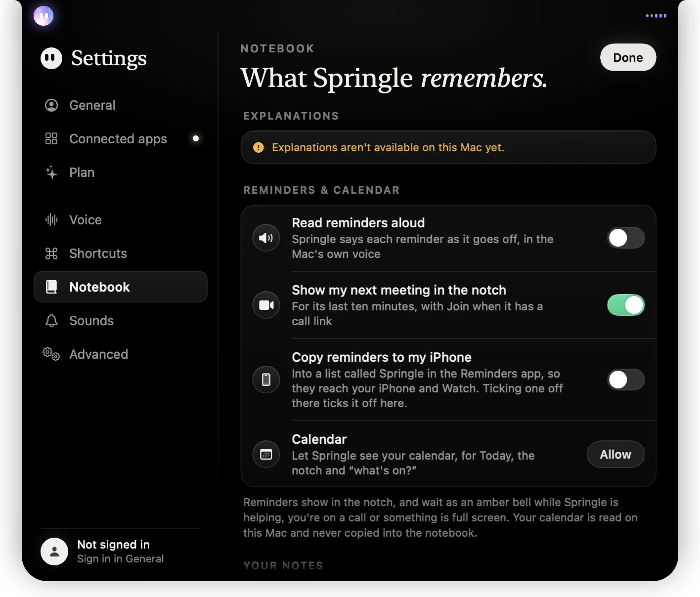Click the account avatar next to Not signed in
Image resolution: width=700 pixels, height=597 pixels.
pos(54,552)
